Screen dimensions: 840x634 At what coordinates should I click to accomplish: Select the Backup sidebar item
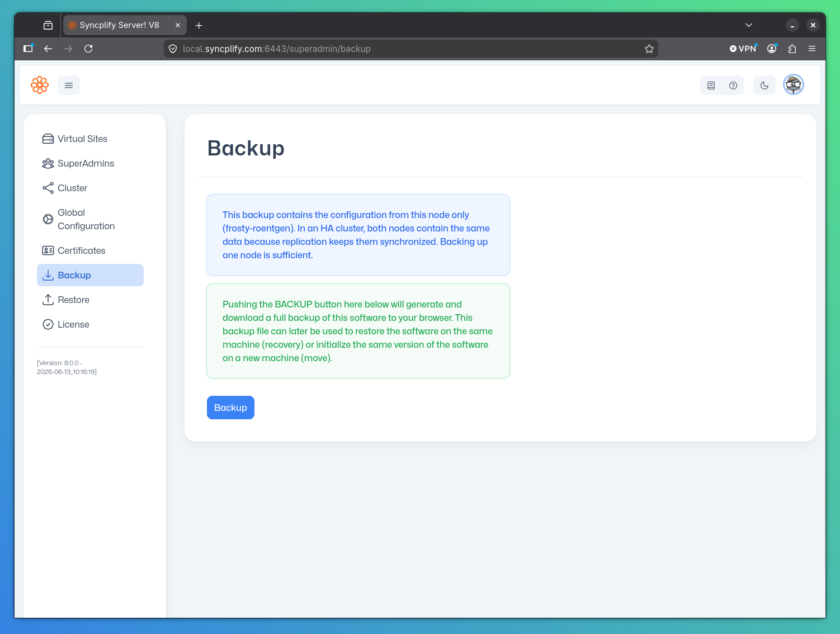coord(90,275)
